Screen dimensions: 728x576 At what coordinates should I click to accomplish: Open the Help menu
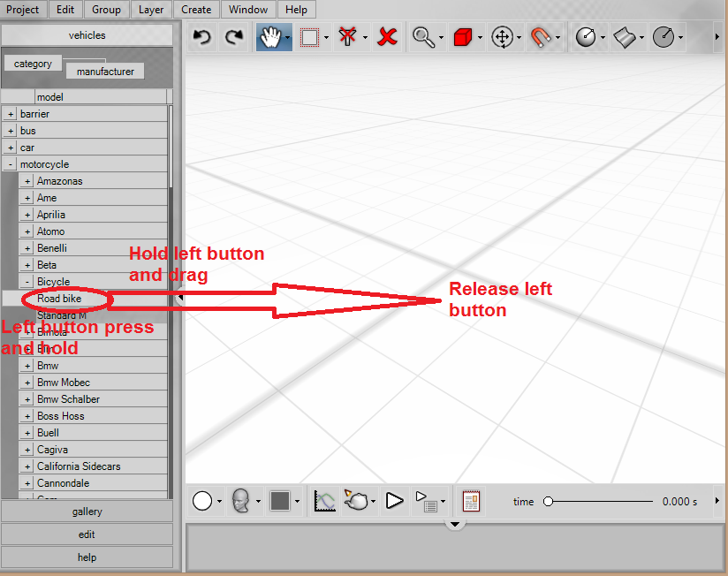tap(296, 10)
